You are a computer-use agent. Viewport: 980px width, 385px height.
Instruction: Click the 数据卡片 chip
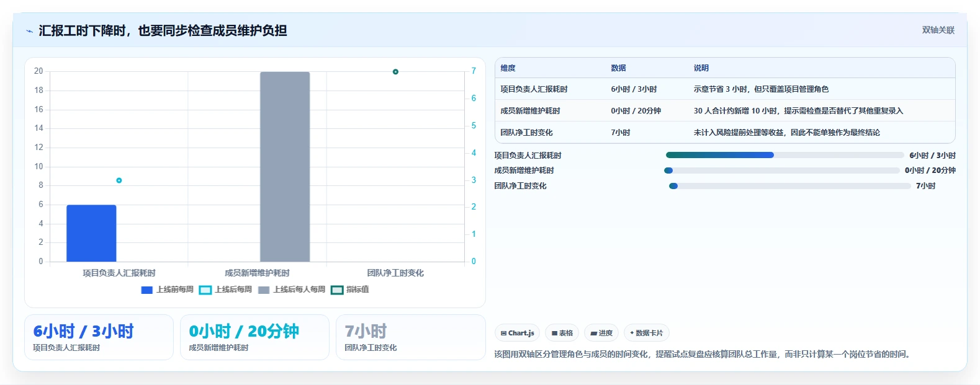point(646,333)
